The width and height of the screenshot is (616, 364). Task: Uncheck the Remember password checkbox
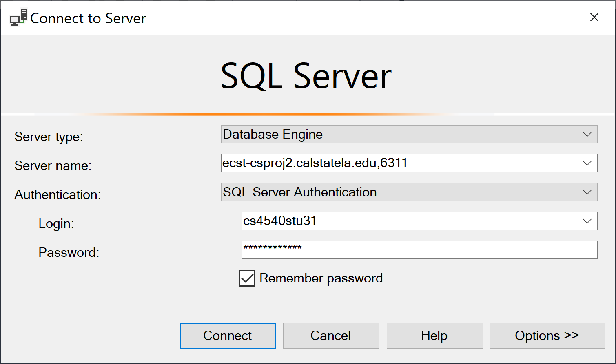tap(247, 278)
